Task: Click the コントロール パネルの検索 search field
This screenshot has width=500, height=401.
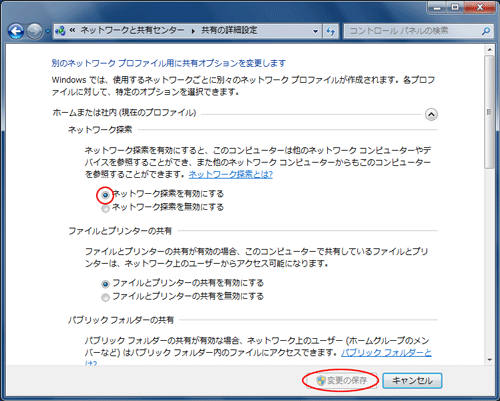Action: pos(413,31)
